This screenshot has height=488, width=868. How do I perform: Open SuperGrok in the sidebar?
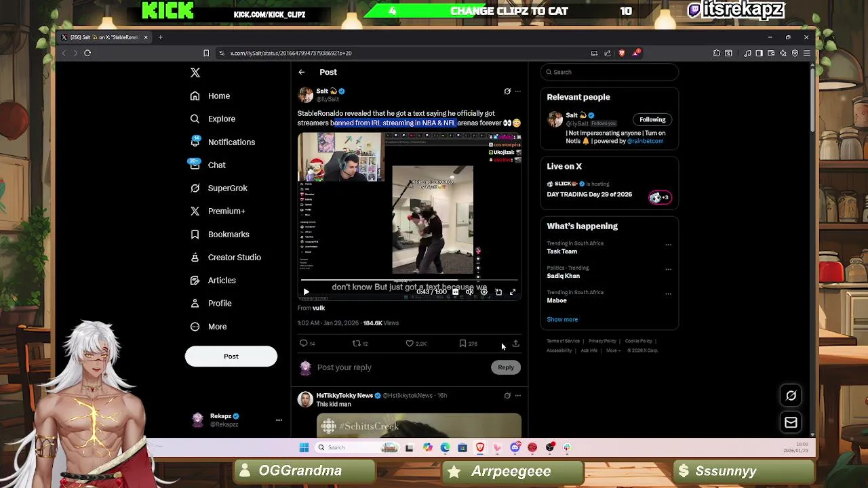click(x=218, y=188)
